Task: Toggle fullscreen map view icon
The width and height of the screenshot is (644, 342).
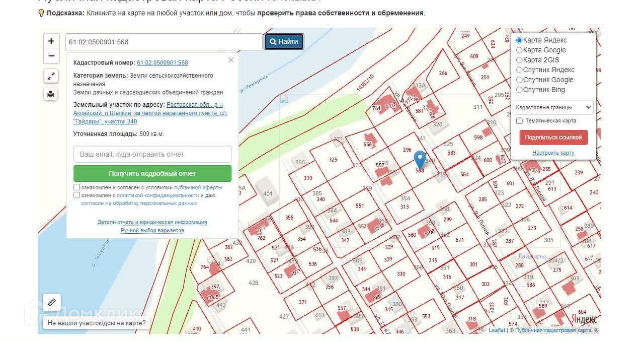Action: coord(51,76)
